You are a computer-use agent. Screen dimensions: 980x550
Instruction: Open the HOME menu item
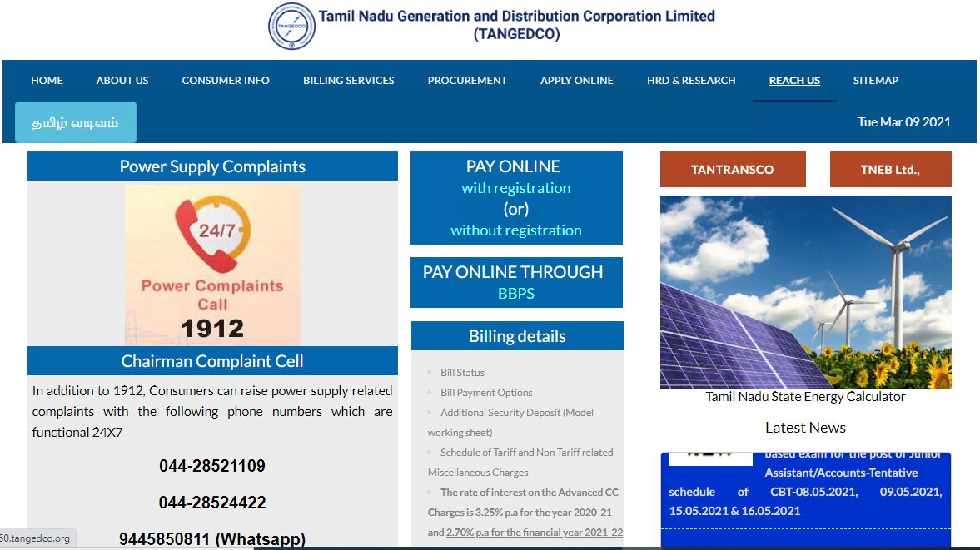click(47, 81)
